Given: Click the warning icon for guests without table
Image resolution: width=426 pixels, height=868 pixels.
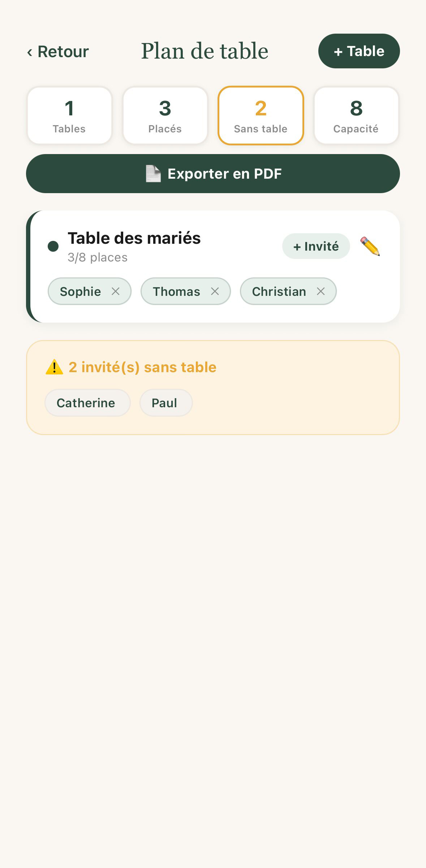Looking at the screenshot, I should (55, 367).
